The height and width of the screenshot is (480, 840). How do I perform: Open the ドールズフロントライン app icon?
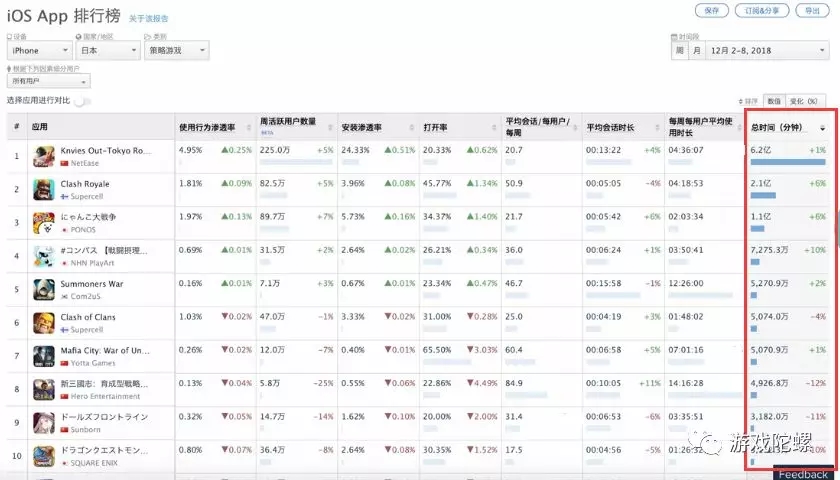coord(44,423)
